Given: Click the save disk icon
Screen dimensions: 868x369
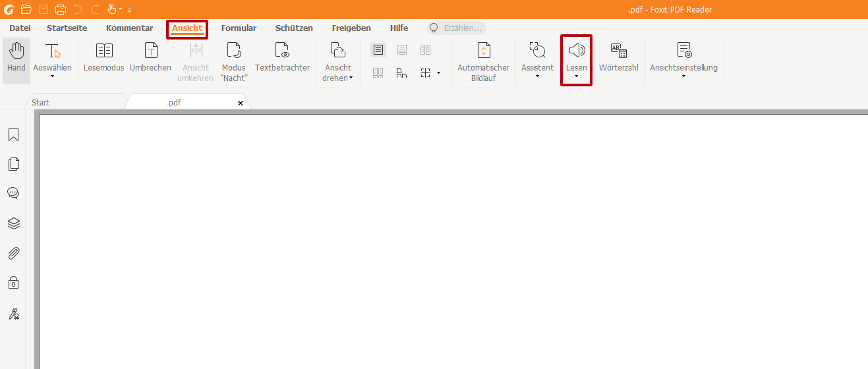Looking at the screenshot, I should point(43,9).
